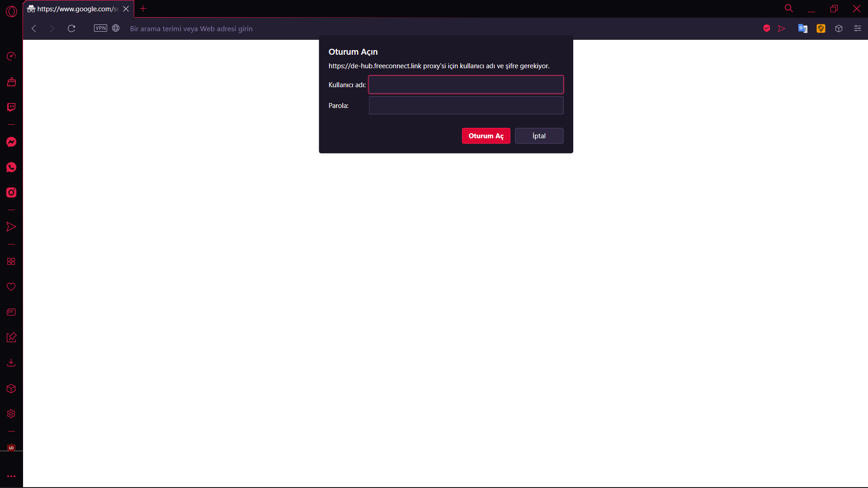
Task: Click the globe site info icon
Action: tap(116, 28)
